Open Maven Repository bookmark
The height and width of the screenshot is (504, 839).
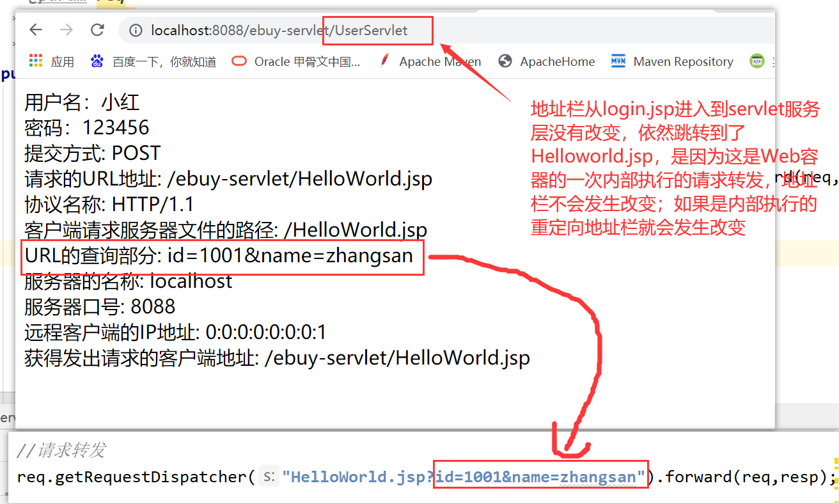coord(684,61)
